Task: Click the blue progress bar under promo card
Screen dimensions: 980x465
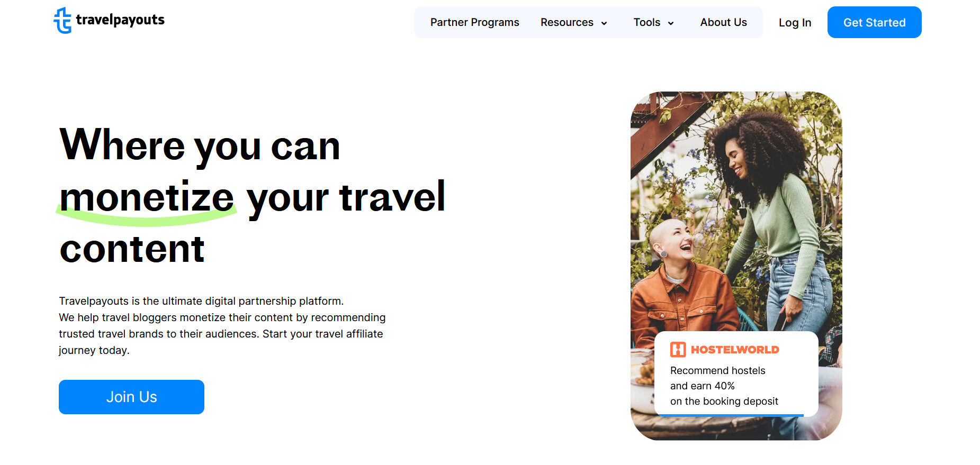Action: [x=731, y=415]
